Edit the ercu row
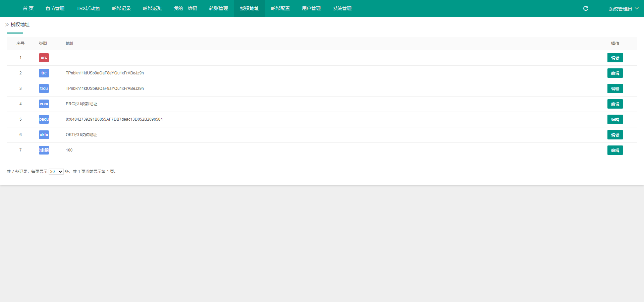Screen dimensions: 644x302 [x=615, y=104]
